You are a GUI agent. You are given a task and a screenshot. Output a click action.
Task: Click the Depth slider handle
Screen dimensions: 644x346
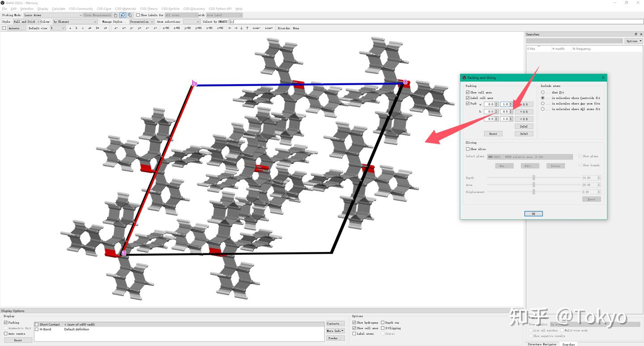(x=534, y=178)
